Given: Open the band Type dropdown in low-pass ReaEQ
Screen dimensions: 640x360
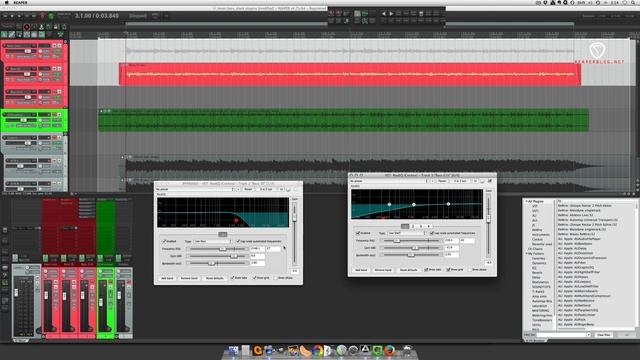Looking at the screenshot, I should pos(213,241).
